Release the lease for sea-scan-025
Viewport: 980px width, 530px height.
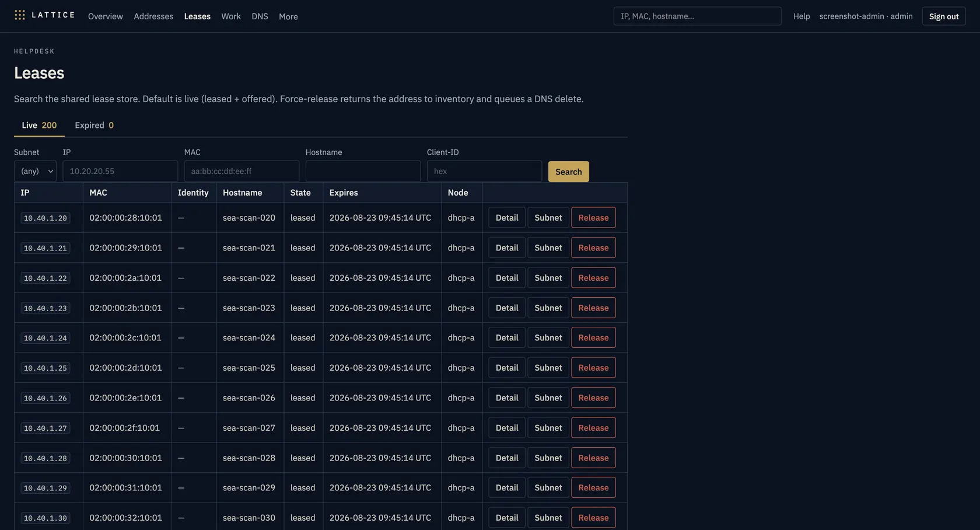click(x=593, y=368)
